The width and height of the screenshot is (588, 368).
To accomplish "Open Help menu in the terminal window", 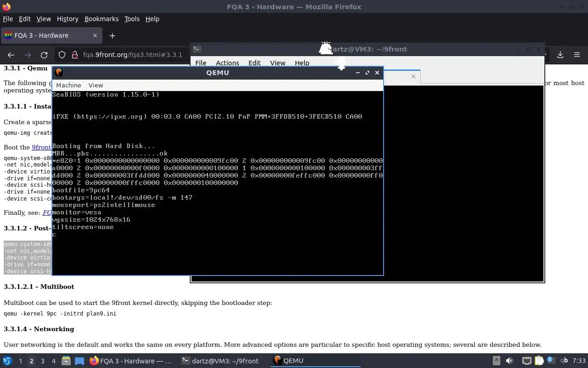I will pyautogui.click(x=302, y=63).
